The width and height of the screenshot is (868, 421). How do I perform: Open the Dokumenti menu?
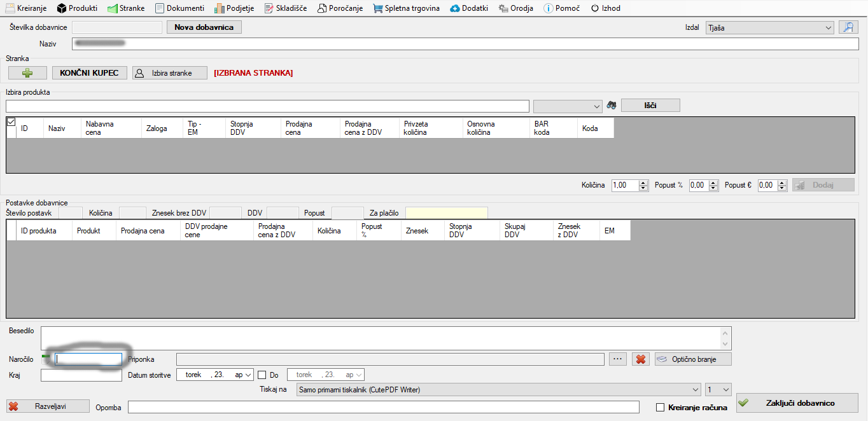click(179, 8)
